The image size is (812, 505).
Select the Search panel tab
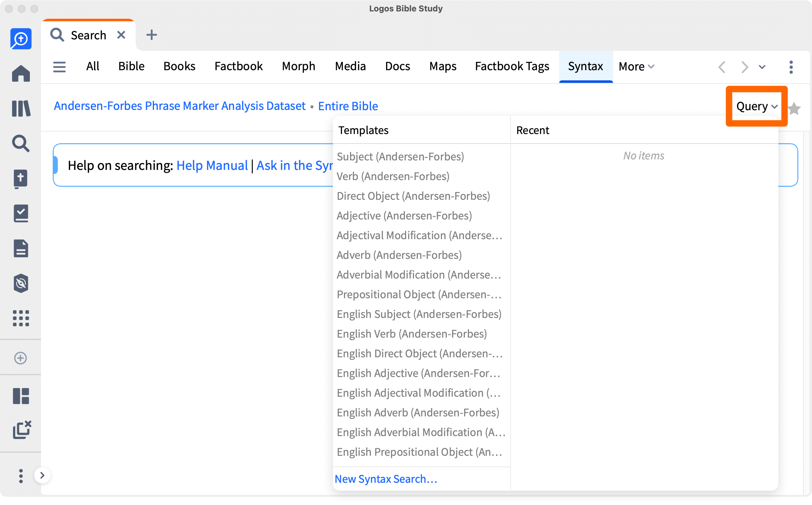tap(88, 35)
